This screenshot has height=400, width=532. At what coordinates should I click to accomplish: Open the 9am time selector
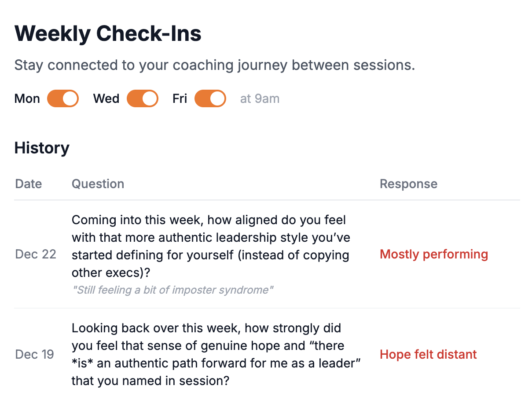[x=260, y=98]
